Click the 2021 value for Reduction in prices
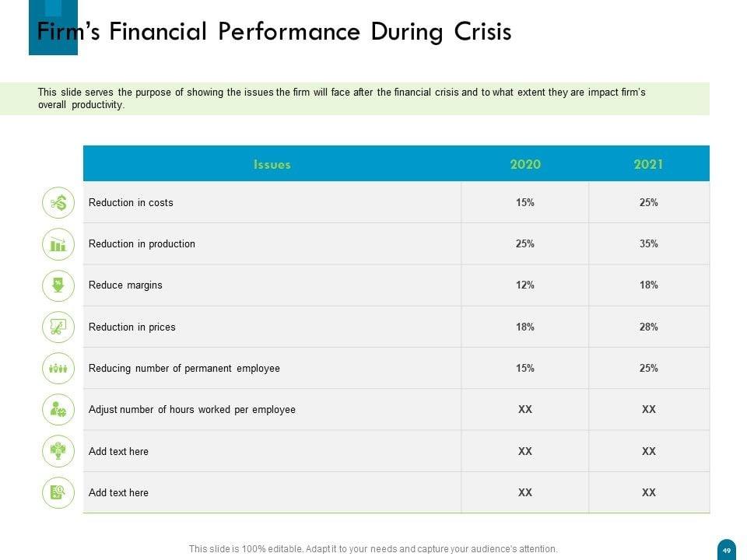747x560 pixels. coord(649,327)
